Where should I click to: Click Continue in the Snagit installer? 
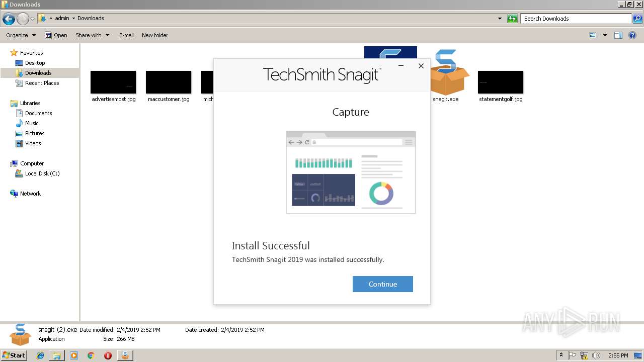(382, 284)
